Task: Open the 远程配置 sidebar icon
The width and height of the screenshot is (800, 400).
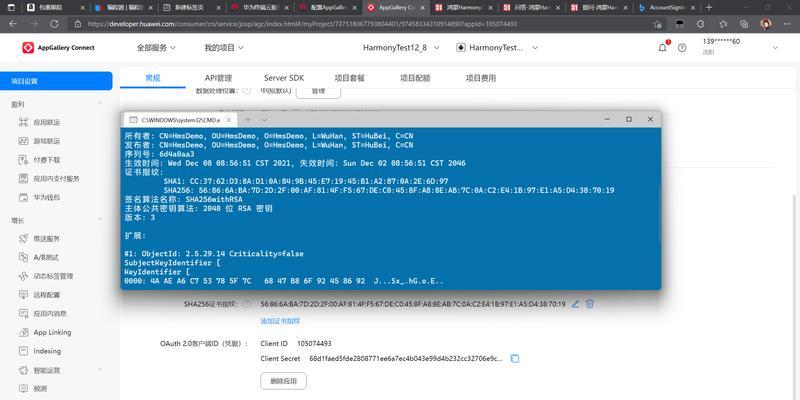Action: [23, 294]
